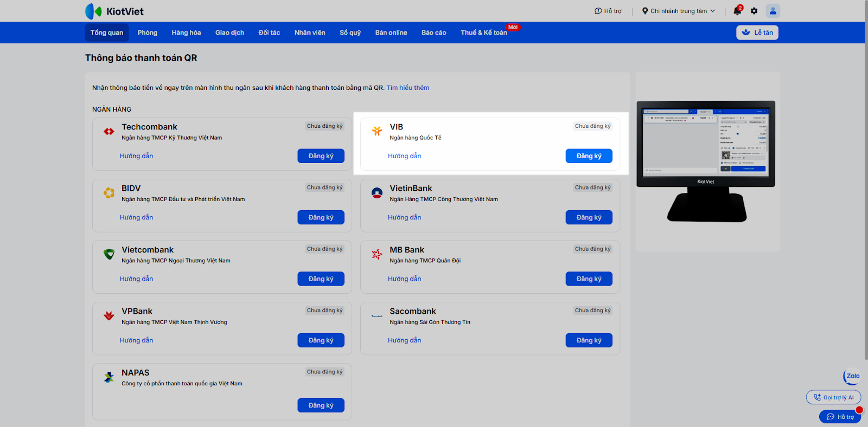Click the VPBank logo icon
Screen dimensions: 868x427
109,315
